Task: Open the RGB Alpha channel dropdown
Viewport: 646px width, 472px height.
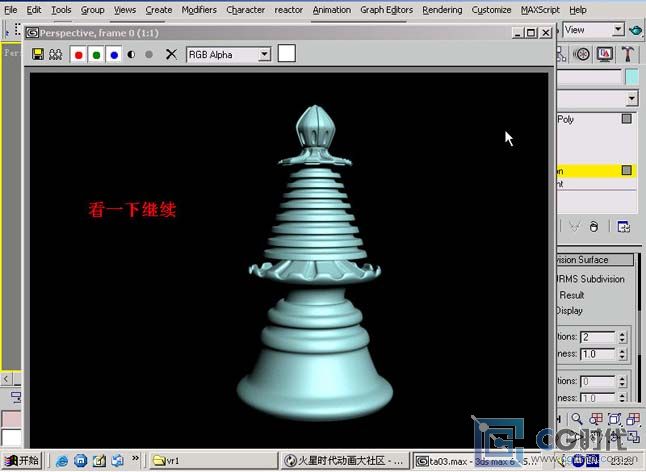Action: (x=265, y=54)
